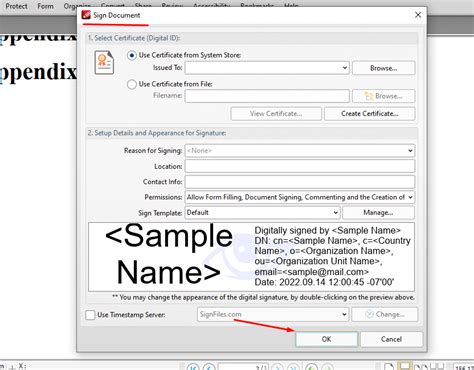
Task: Open the Protect menu tab
Action: [x=16, y=6]
